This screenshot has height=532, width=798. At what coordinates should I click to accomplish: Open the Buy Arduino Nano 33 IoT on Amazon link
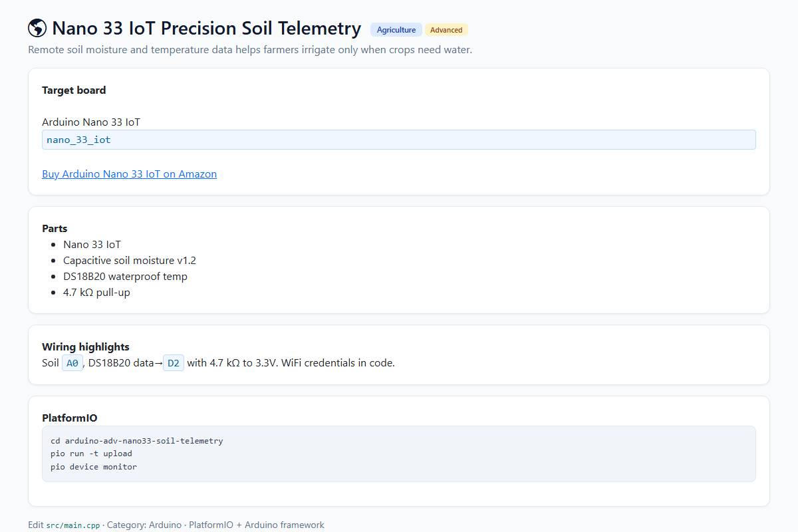coord(129,174)
